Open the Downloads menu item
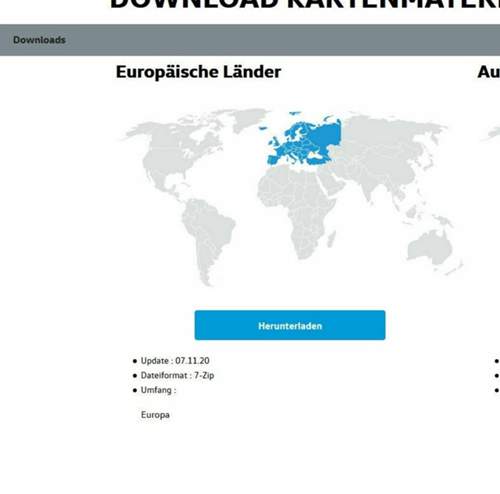500x494 pixels. pyautogui.click(x=39, y=40)
